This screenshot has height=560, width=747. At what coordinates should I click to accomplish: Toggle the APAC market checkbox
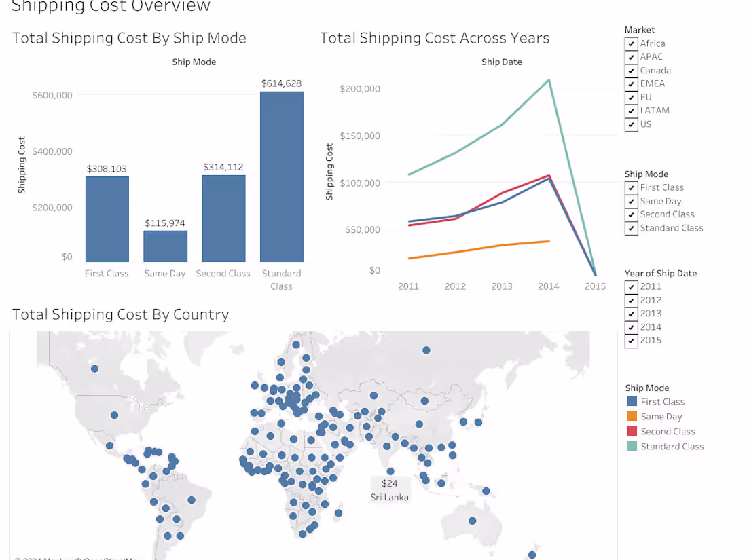(631, 56)
